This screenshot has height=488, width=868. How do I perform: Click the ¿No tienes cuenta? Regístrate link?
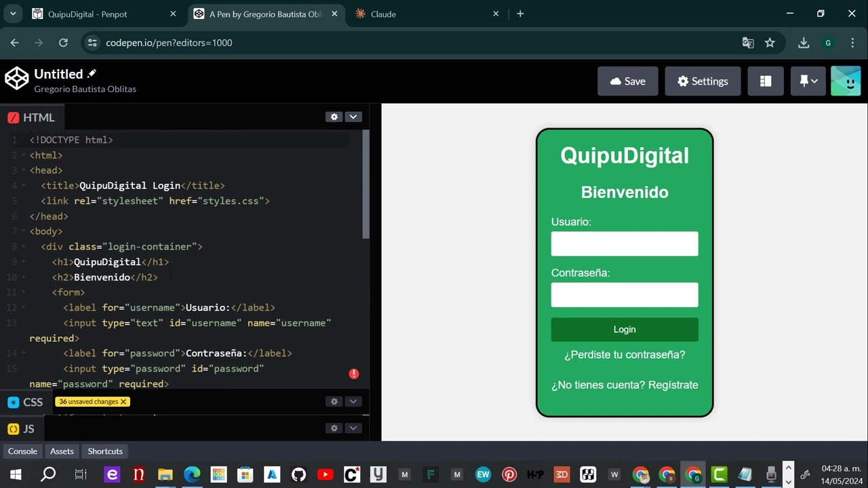(x=625, y=385)
